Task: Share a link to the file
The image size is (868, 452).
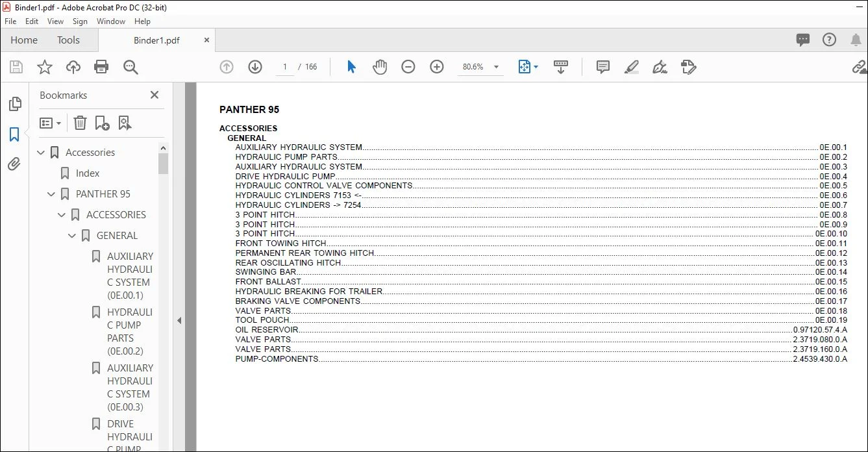Action: coord(860,67)
